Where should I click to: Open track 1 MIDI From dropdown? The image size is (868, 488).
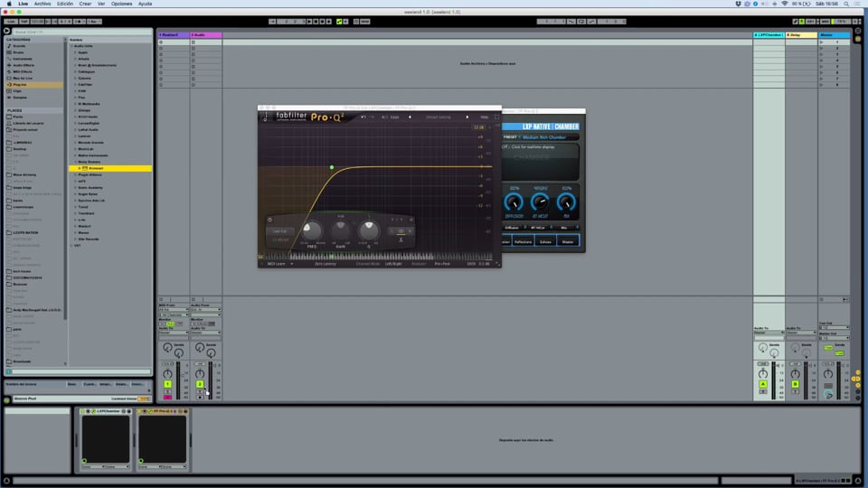174,309
